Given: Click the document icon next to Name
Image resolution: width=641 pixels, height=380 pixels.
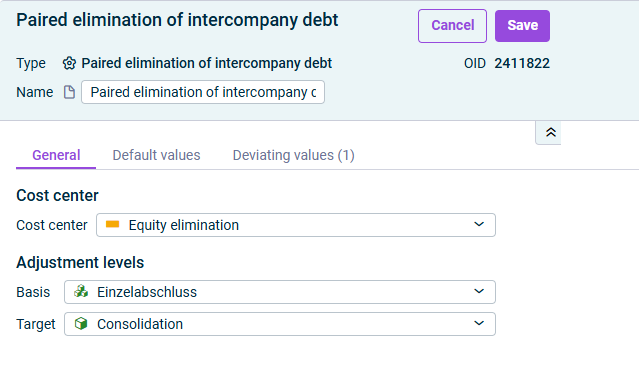Looking at the screenshot, I should click(69, 92).
